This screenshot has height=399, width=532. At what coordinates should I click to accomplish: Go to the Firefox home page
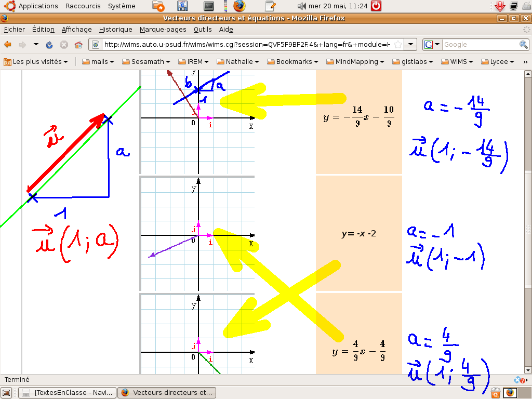[78, 45]
